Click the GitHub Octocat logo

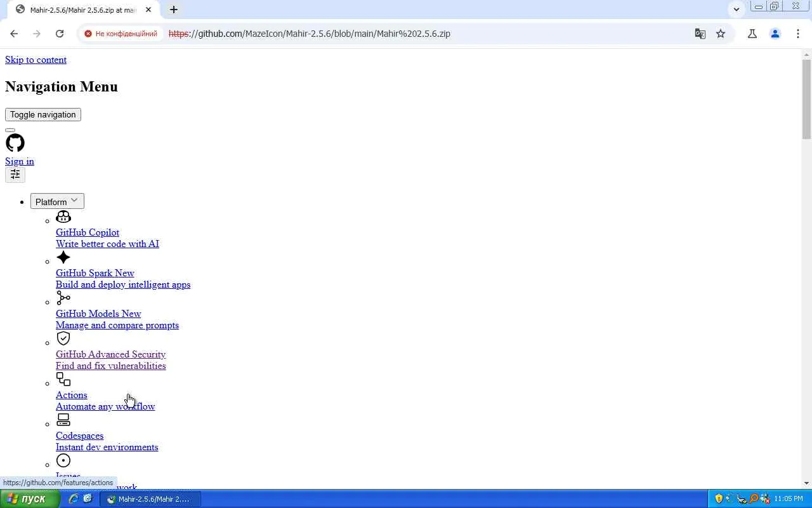[15, 143]
